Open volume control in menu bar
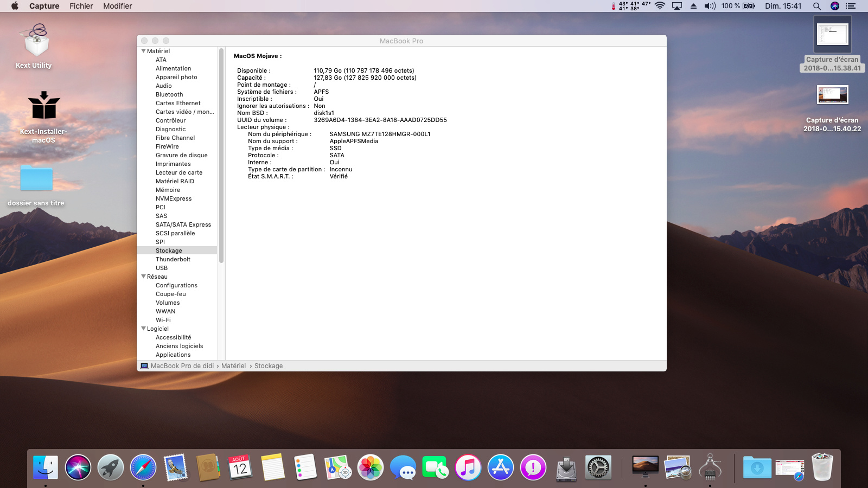 [710, 6]
